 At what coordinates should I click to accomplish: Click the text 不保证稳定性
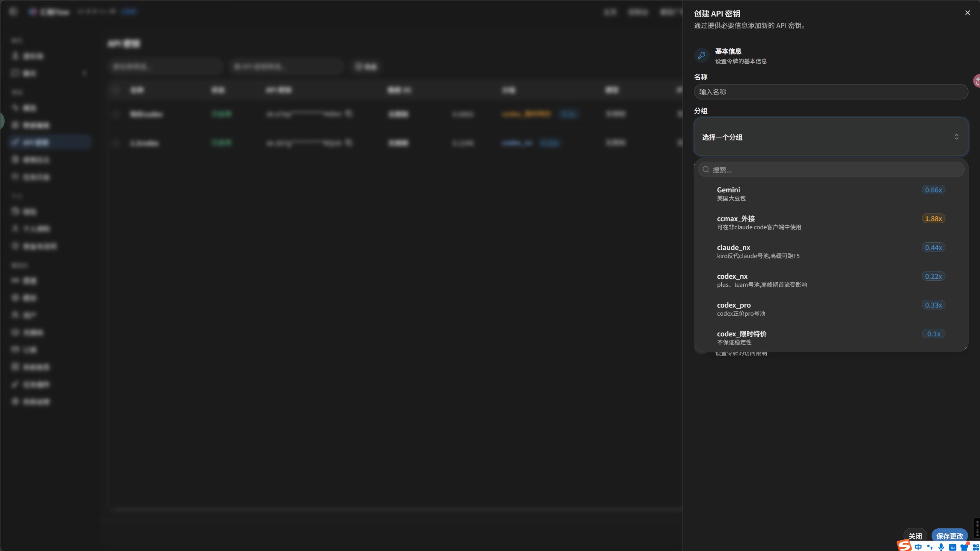click(734, 342)
